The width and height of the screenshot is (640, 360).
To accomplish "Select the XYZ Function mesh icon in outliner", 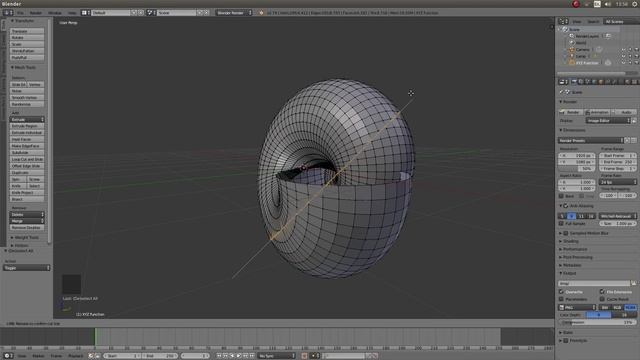I will 572,63.
